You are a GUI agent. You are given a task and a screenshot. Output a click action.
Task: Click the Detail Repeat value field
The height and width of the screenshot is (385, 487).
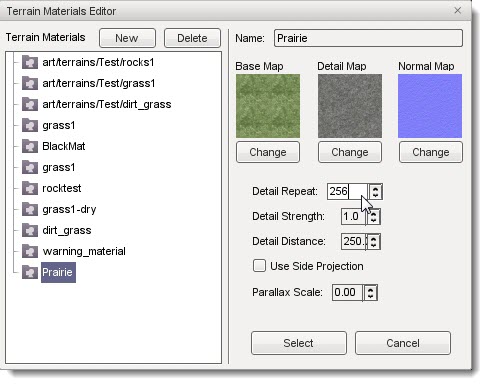(x=347, y=191)
